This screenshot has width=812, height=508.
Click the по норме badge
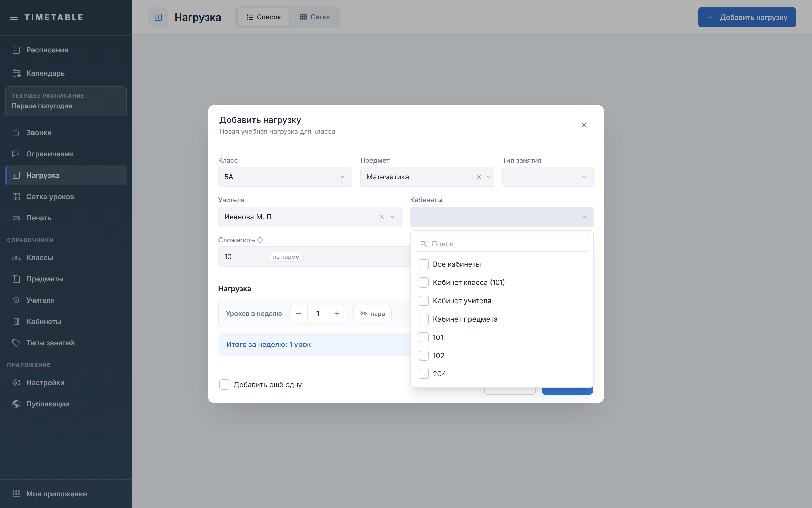286,257
